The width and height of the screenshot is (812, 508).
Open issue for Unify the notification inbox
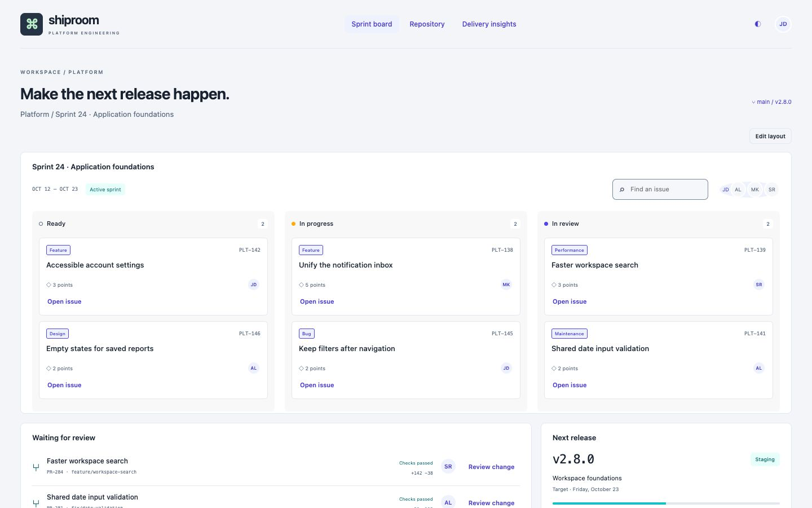click(317, 301)
